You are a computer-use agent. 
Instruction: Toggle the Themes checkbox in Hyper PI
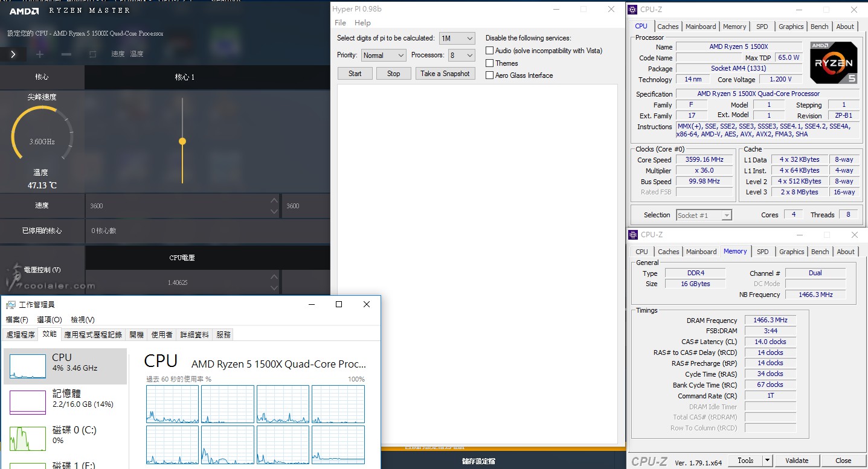(x=490, y=63)
